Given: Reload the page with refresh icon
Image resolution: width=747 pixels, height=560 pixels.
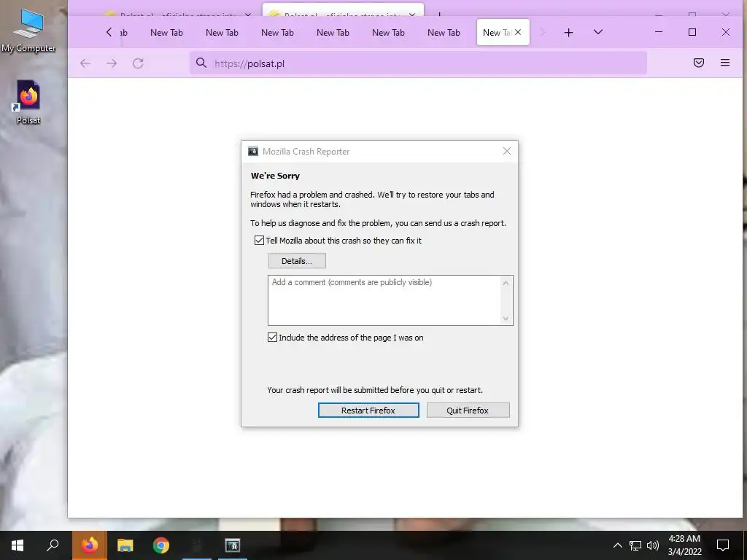Looking at the screenshot, I should click(138, 63).
